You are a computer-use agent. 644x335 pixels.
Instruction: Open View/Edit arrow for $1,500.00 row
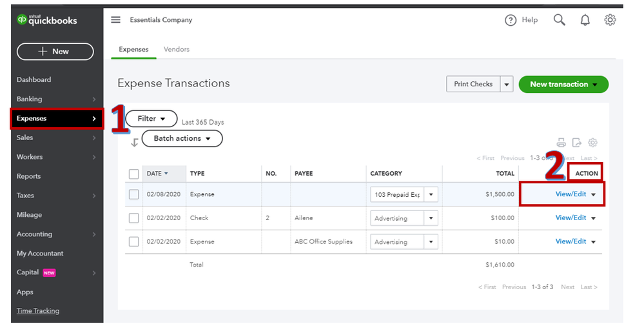(593, 194)
